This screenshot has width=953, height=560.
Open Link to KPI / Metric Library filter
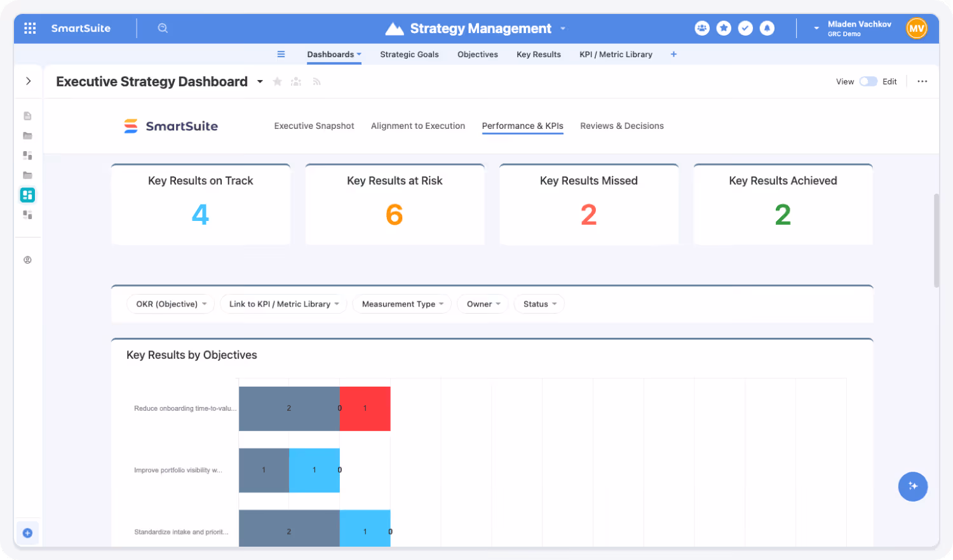[x=283, y=304]
